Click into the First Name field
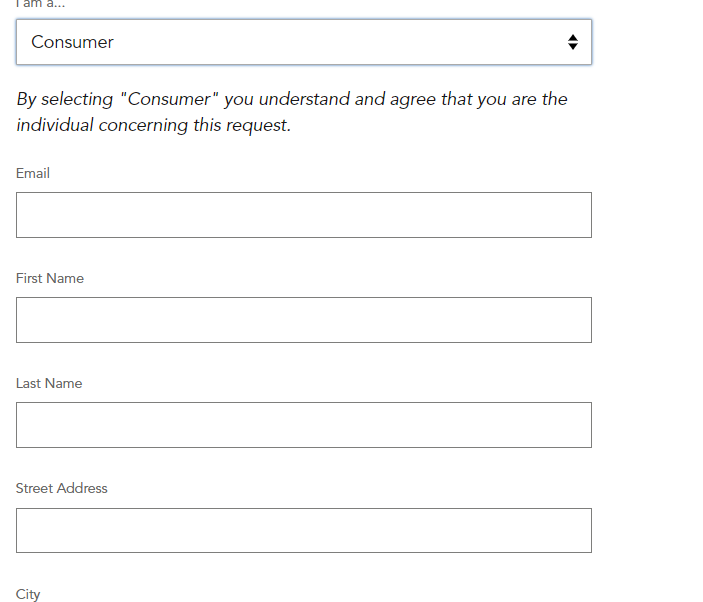 coord(304,320)
